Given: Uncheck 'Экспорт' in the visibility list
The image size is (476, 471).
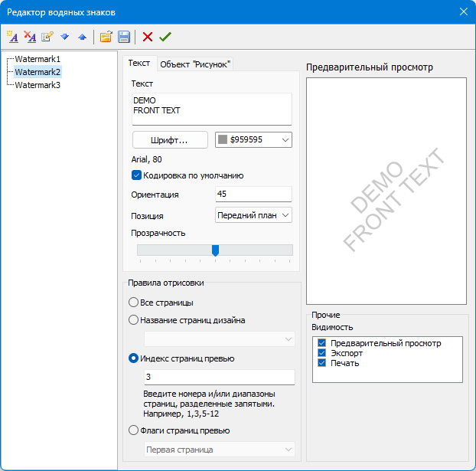Looking at the screenshot, I should point(322,353).
